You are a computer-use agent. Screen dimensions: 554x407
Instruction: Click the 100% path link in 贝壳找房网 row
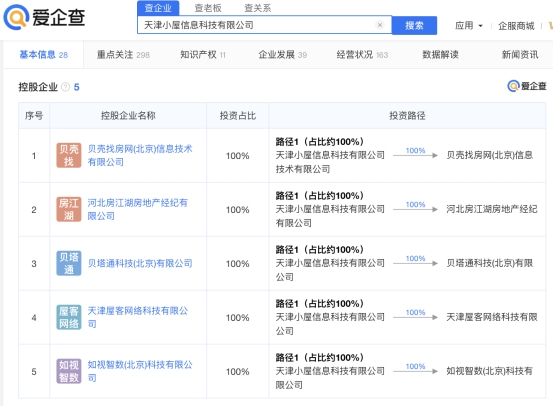tap(415, 151)
